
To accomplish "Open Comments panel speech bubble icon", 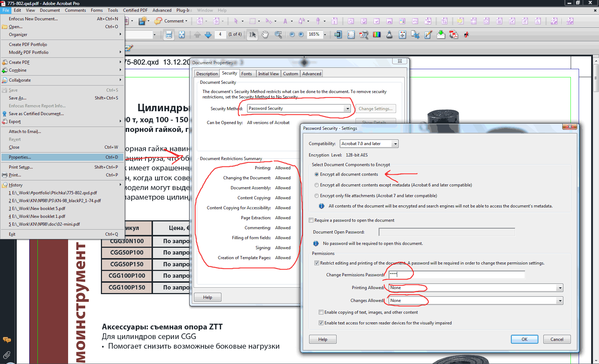I will tap(7, 339).
